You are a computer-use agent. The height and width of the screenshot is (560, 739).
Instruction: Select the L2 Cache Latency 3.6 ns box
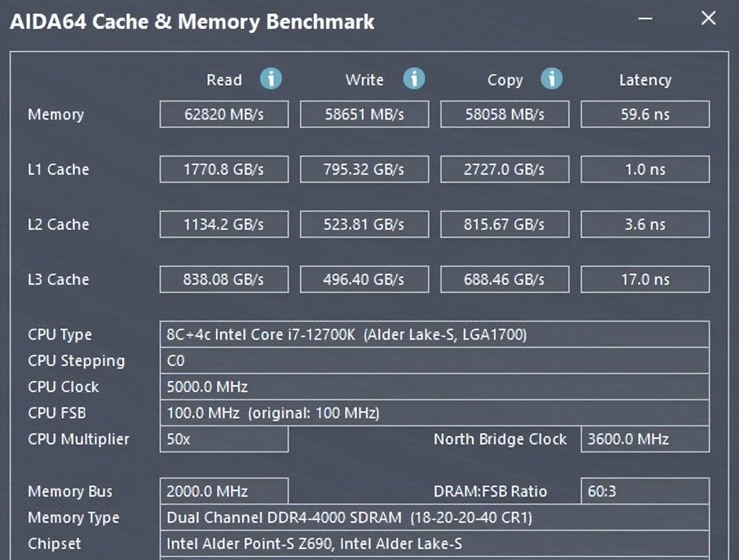[x=645, y=224]
